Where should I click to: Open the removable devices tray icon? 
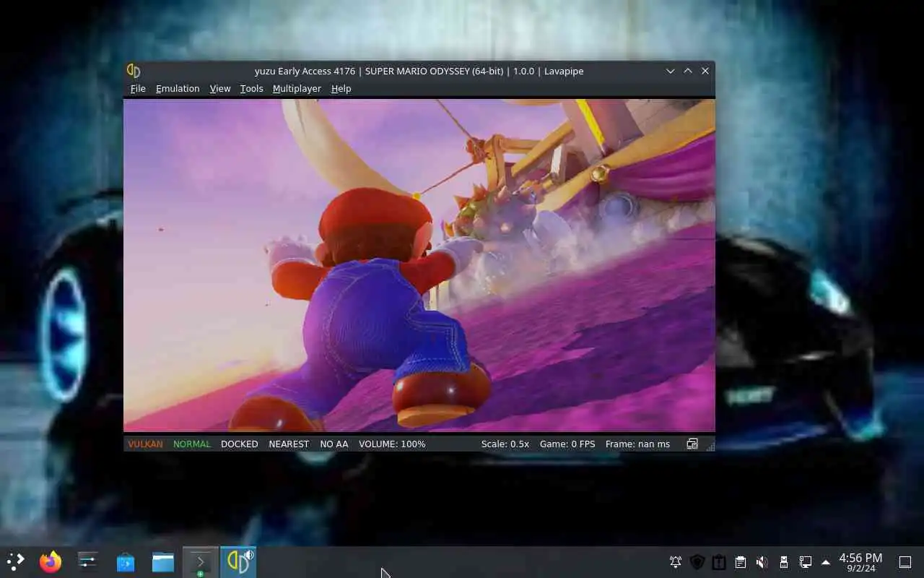pos(784,562)
